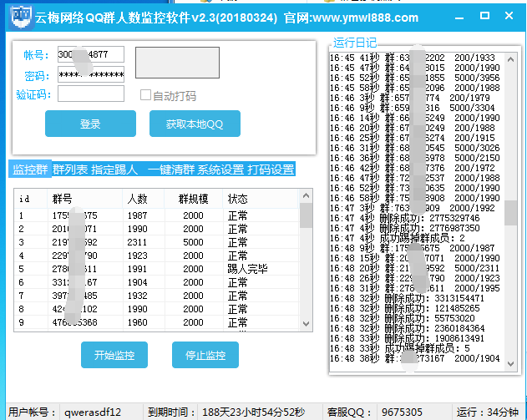
Task: Click the group table scroll down arrow
Action: pos(306,324)
